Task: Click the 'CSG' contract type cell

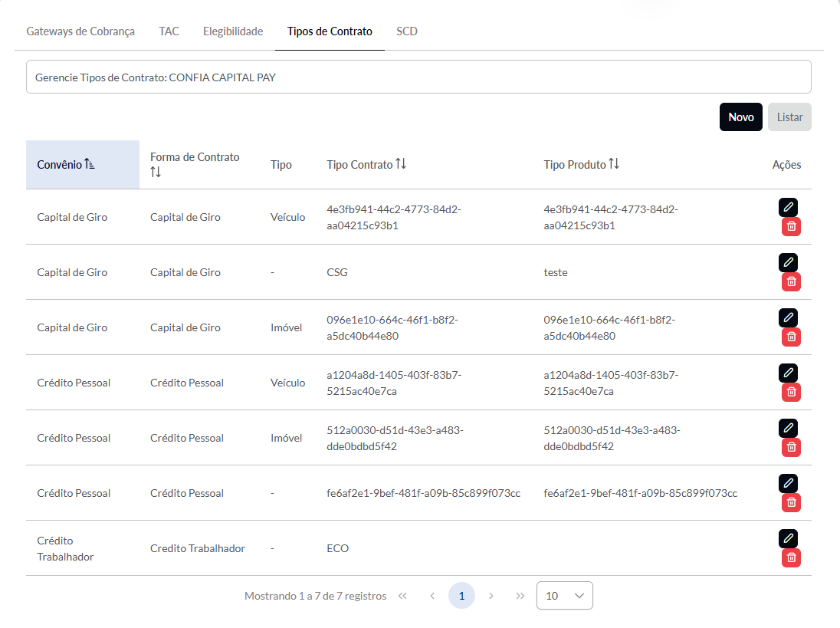Action: tap(337, 272)
